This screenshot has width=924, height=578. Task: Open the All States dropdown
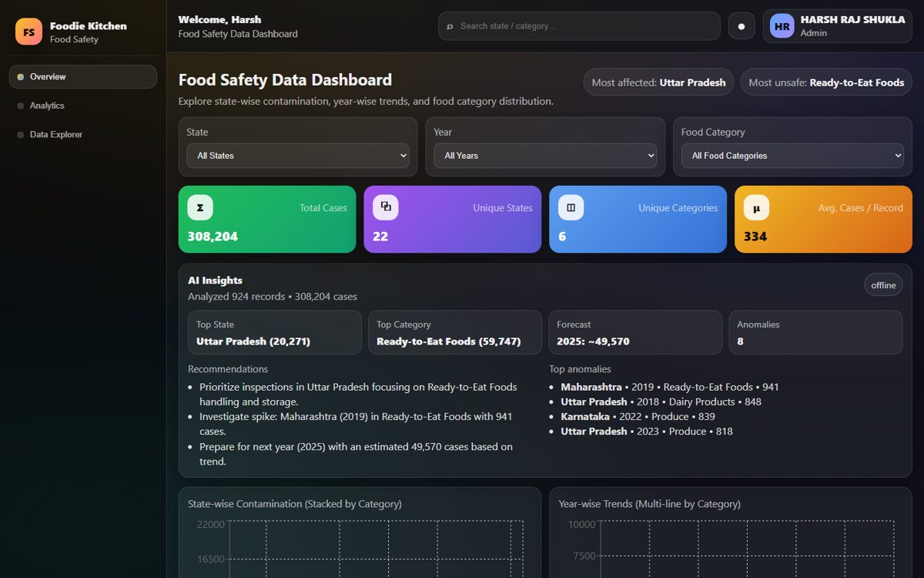tap(298, 156)
